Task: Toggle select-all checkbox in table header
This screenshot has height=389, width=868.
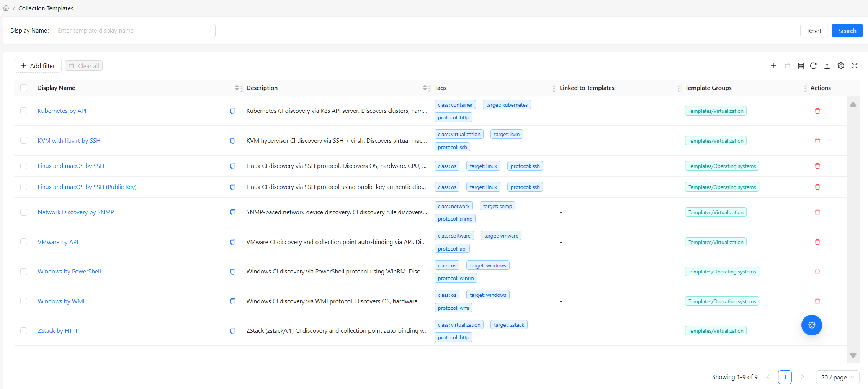Action: pos(24,88)
